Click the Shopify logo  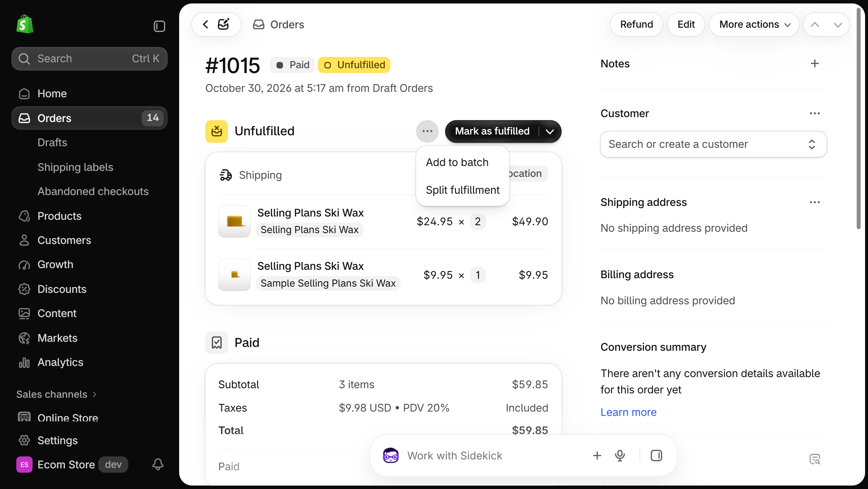tap(25, 24)
